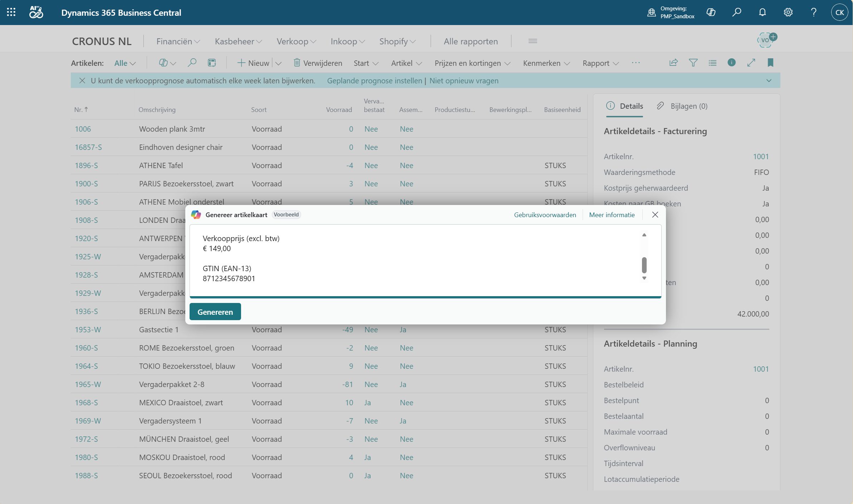The width and height of the screenshot is (853, 504).
Task: Switch to the Bijlagen (0) tab
Action: 682,106
